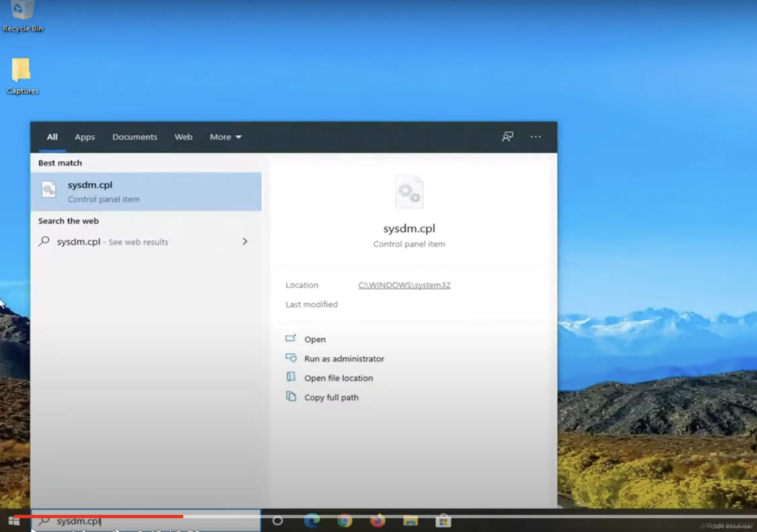Image resolution: width=757 pixels, height=532 pixels.
Task: Click the Windows Start button
Action: click(x=14, y=522)
